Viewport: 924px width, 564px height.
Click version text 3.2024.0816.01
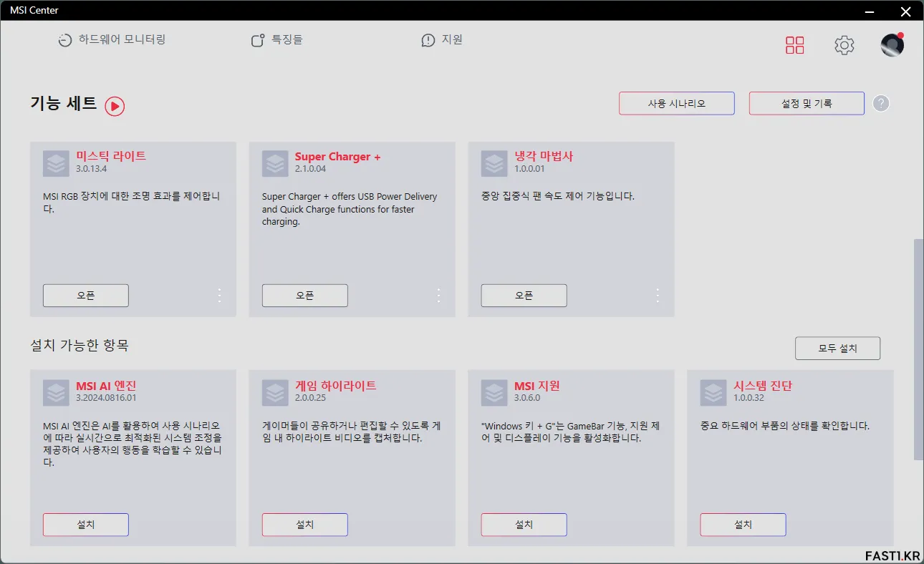(106, 398)
